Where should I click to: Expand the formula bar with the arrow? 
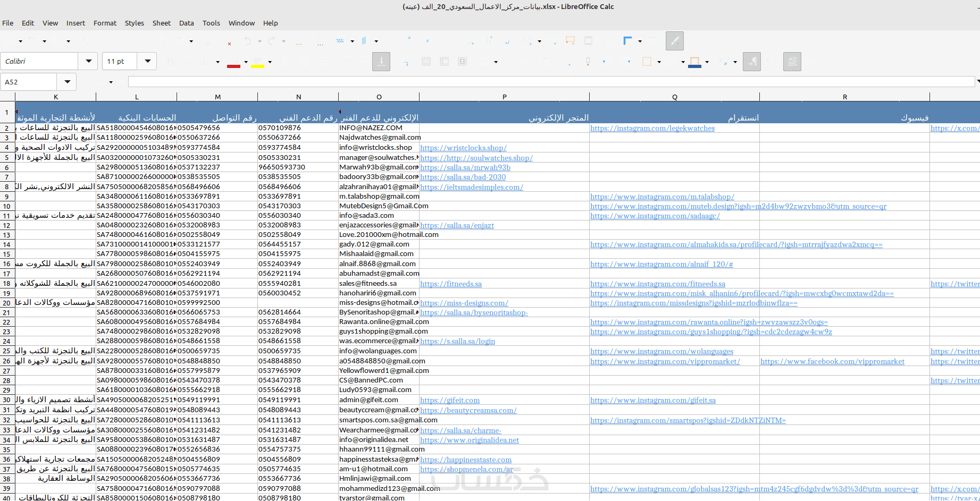977,81
